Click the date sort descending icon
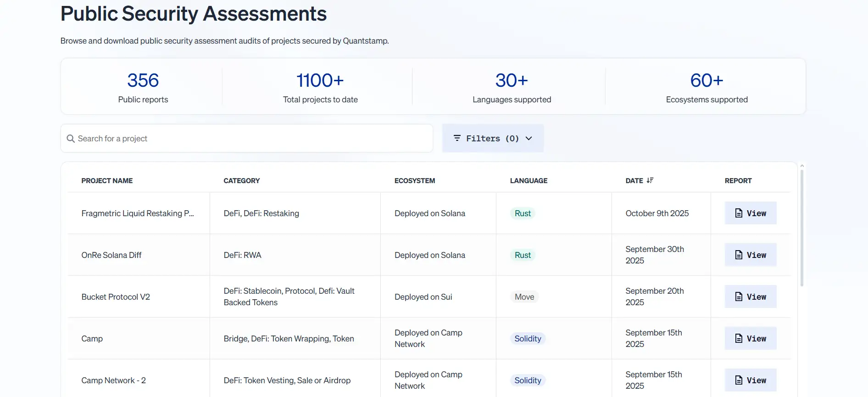 (650, 180)
